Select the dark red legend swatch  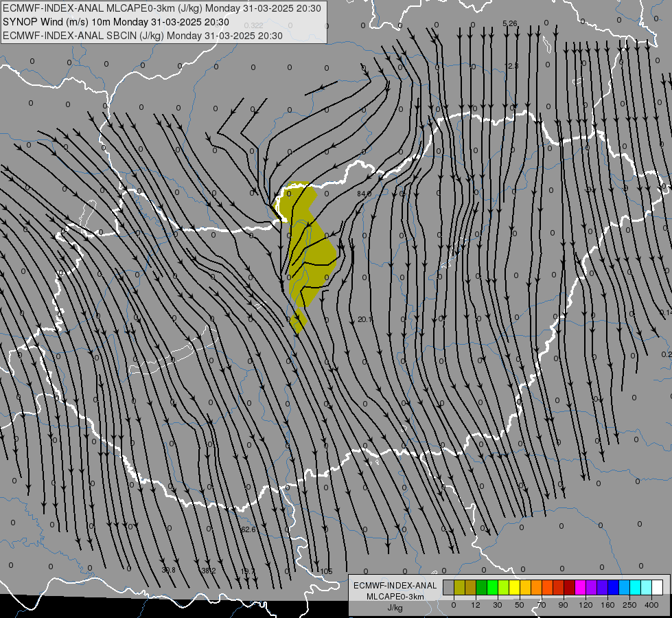pos(570,587)
